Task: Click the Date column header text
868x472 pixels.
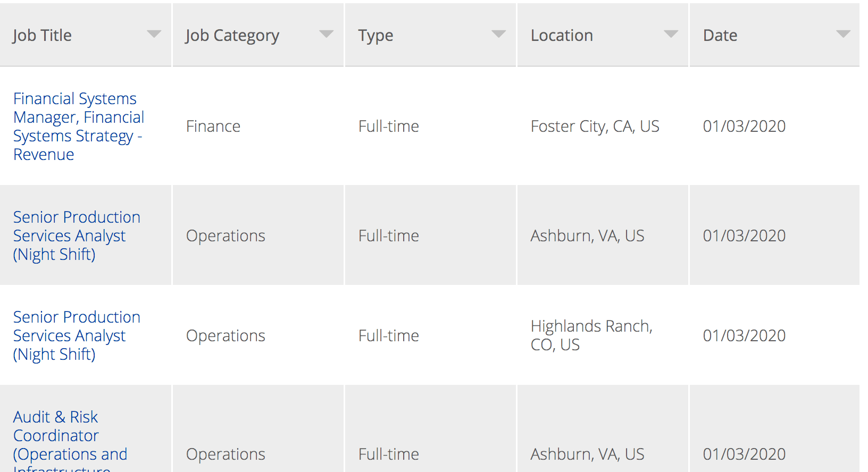Action: tap(720, 36)
